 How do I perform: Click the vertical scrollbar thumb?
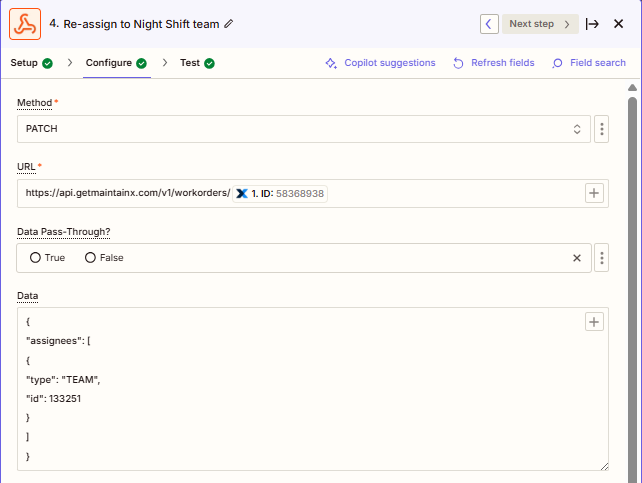(x=633, y=289)
